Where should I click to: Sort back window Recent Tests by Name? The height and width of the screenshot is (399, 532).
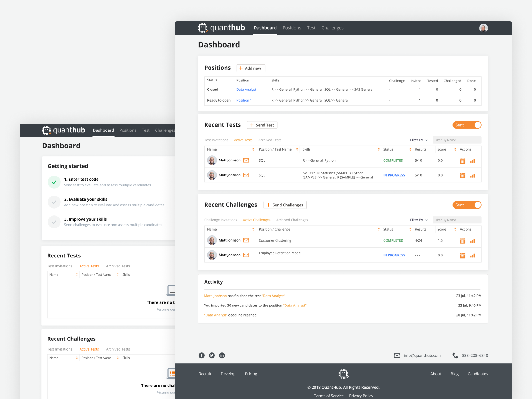77,275
